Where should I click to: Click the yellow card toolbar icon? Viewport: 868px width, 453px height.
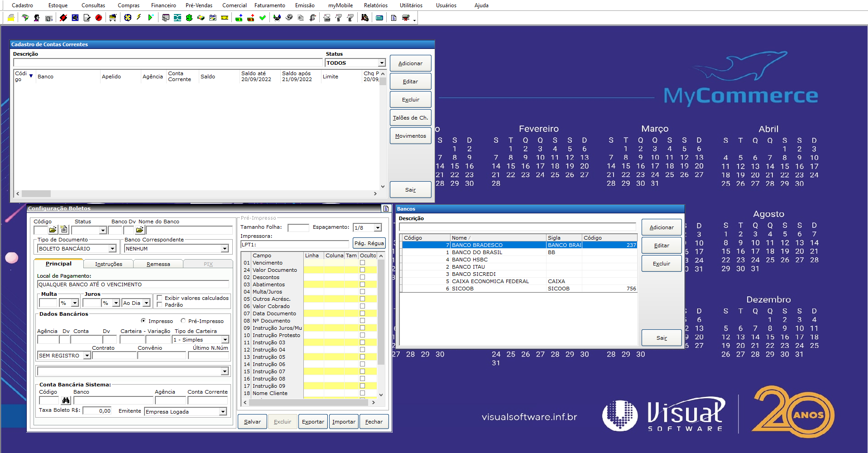click(225, 18)
